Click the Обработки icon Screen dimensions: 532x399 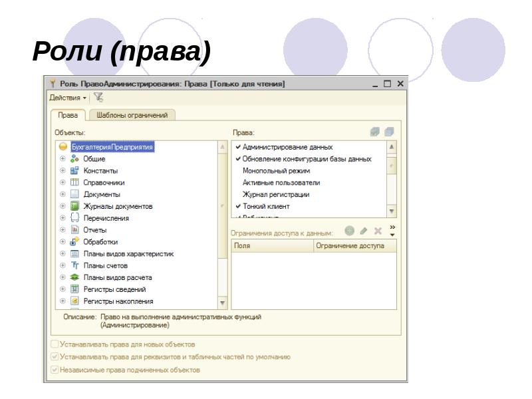tap(74, 241)
